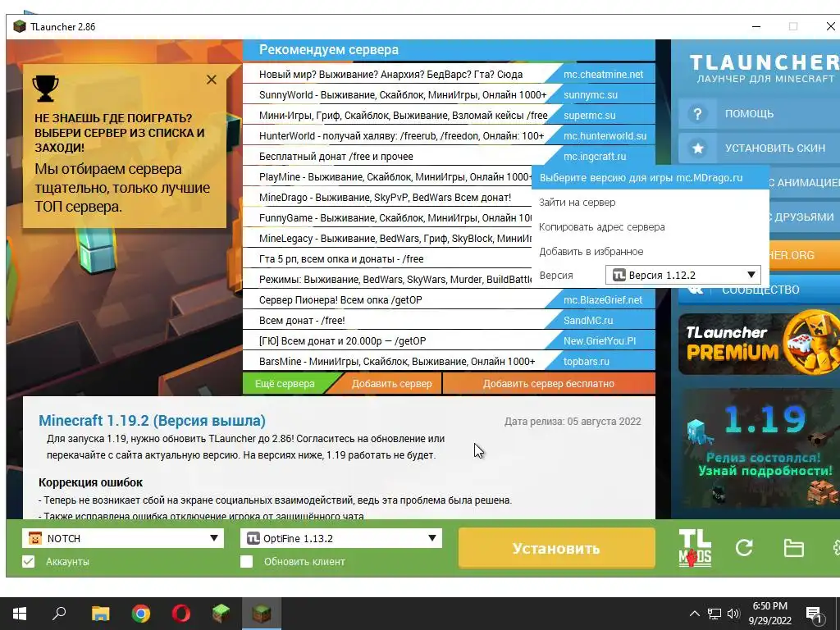Click server address SandMC.ru
This screenshot has width=840, height=630.
(588, 321)
